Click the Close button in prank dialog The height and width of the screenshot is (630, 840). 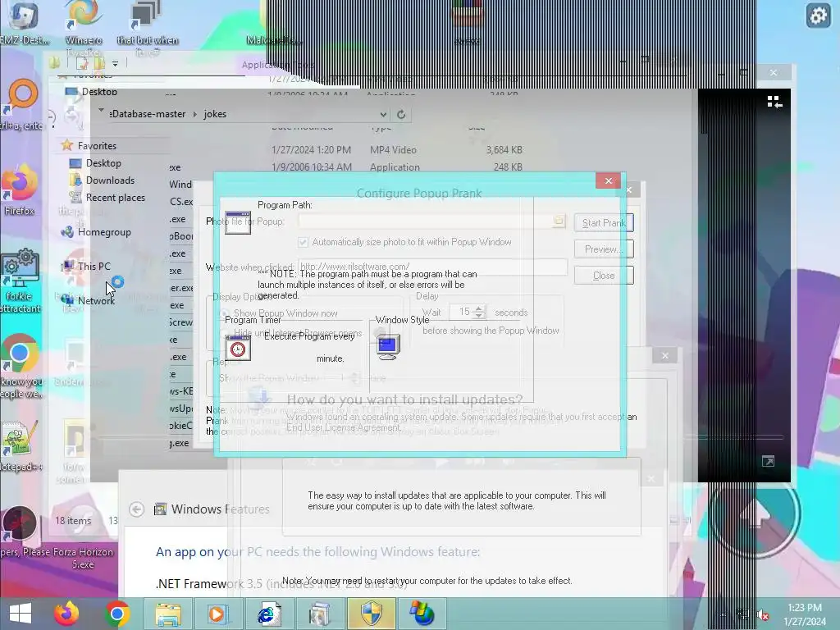click(x=604, y=276)
